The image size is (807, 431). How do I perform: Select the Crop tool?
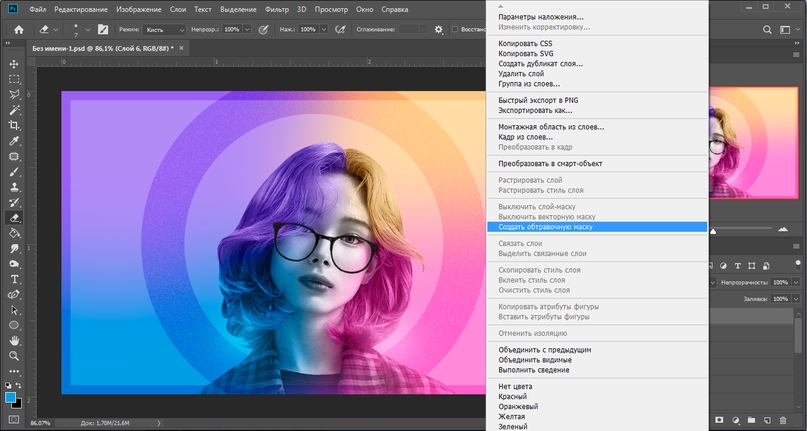pyautogui.click(x=14, y=125)
